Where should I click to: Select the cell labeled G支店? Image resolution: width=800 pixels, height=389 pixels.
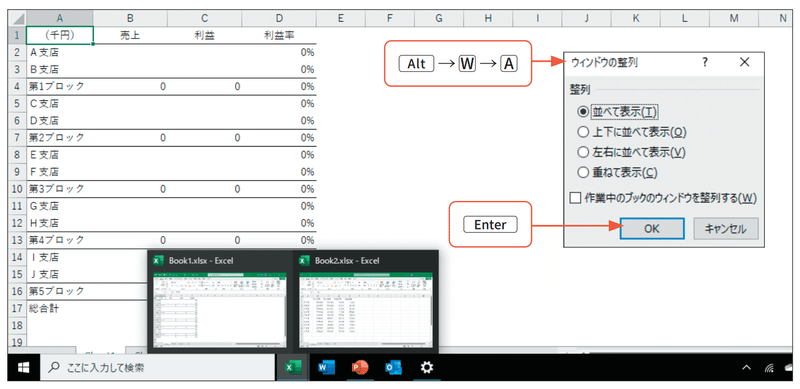pyautogui.click(x=60, y=206)
